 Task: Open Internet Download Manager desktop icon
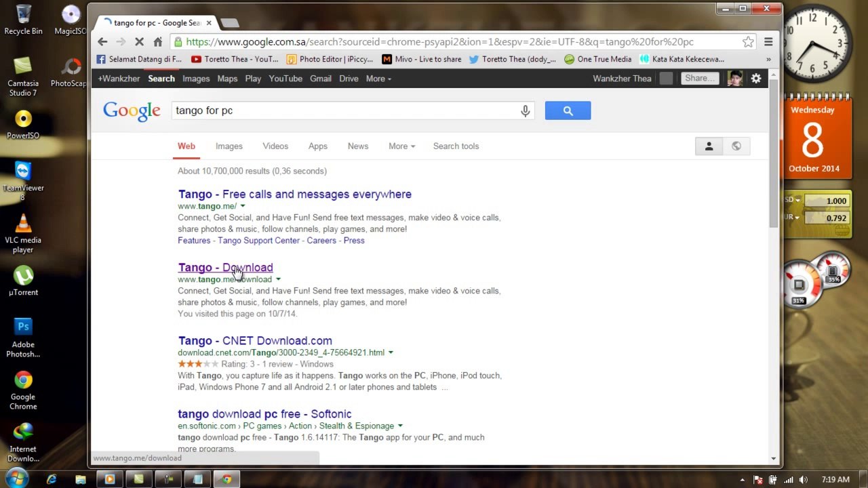[23, 442]
